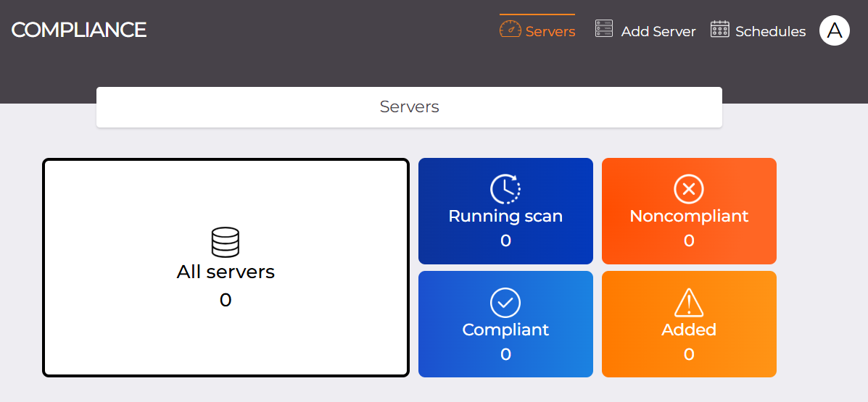Filter by the Compliant label
This screenshot has width=868, height=402.
505,330
